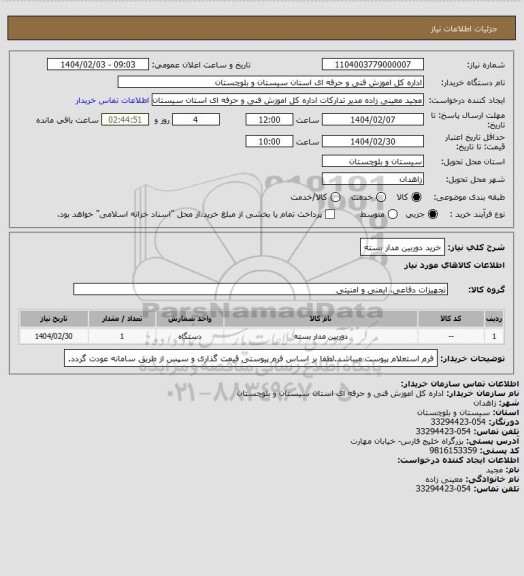
Task: Click the اطلاعات کالاهای مورد نیاز heading
Action: click(x=454, y=265)
